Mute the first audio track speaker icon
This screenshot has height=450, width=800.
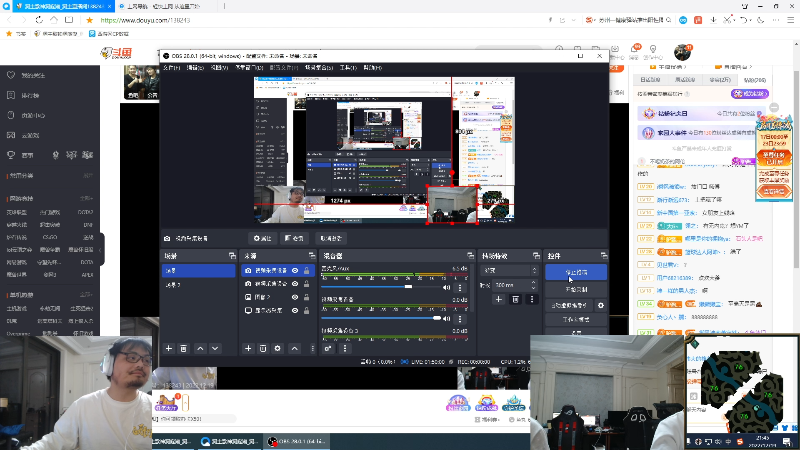446,288
